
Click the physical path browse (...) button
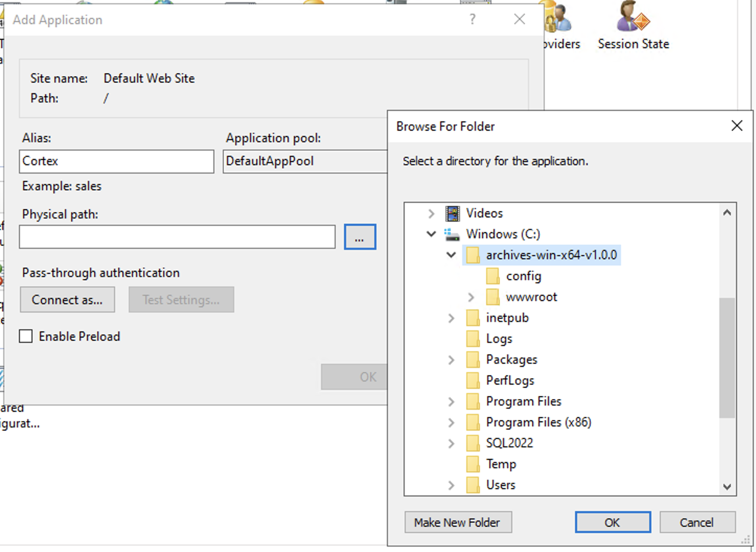pos(360,237)
